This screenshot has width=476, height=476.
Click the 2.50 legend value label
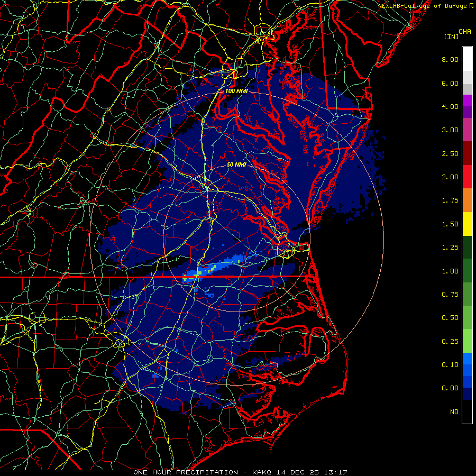click(x=450, y=153)
